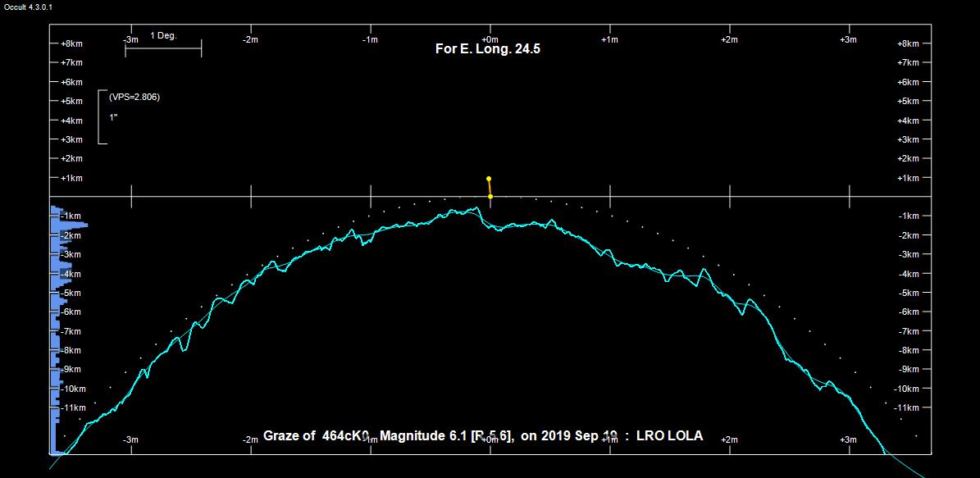Screen dimensions: 980x478
Task: Click the yellow graze marker's upper dot
Action: [489, 178]
